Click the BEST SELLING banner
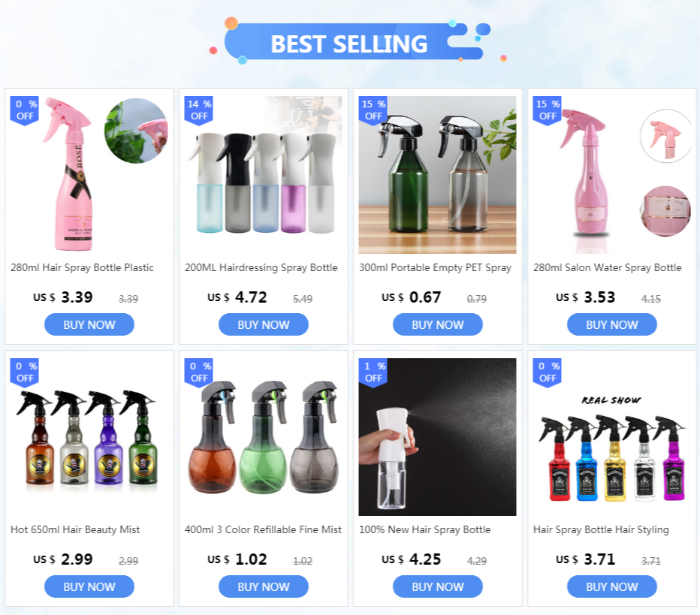The width and height of the screenshot is (700, 615). [x=349, y=44]
